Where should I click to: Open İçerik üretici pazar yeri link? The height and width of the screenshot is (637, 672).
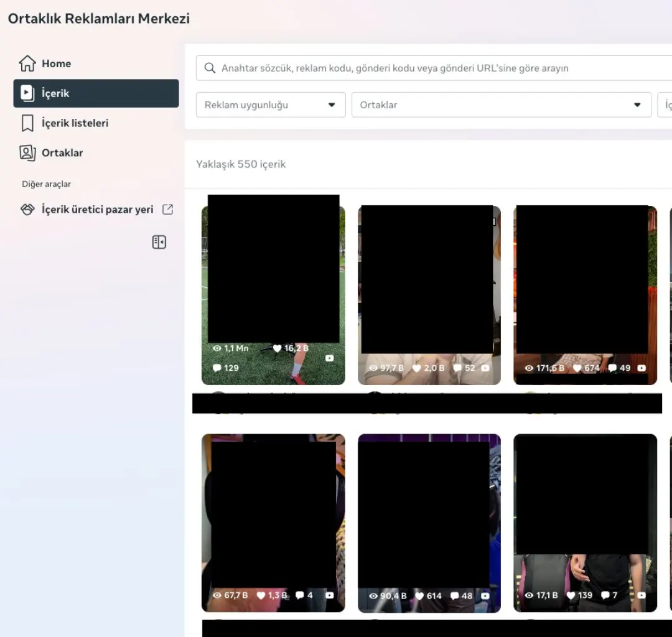[x=96, y=210]
